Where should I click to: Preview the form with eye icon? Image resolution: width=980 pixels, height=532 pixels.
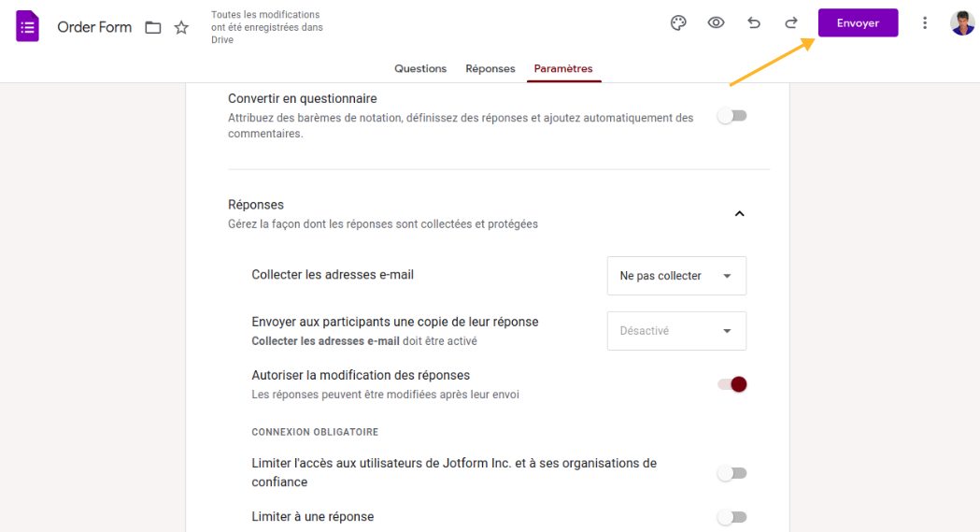click(x=716, y=23)
